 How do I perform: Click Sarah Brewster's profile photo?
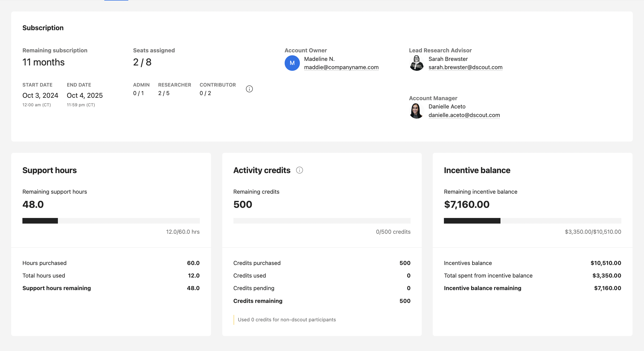(x=416, y=63)
